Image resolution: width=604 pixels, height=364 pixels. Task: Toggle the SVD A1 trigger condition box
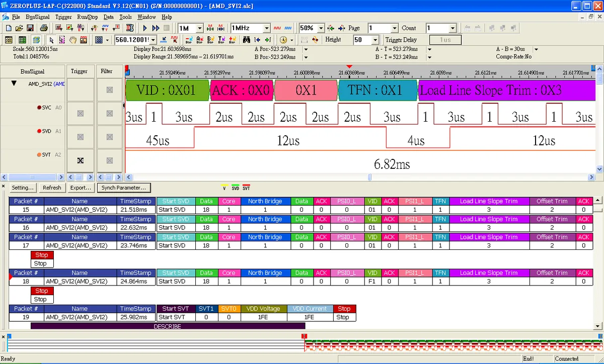pos(80,137)
